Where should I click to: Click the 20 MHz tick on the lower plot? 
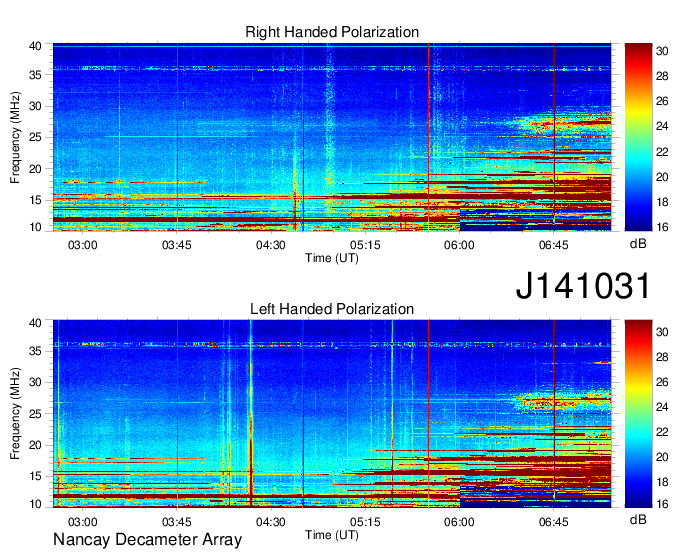pos(35,445)
